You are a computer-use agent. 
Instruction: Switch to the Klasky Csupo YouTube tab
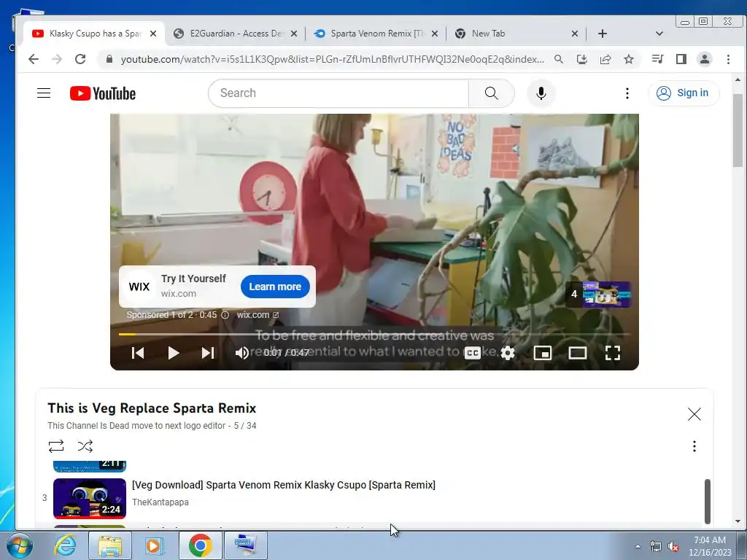pyautogui.click(x=94, y=34)
